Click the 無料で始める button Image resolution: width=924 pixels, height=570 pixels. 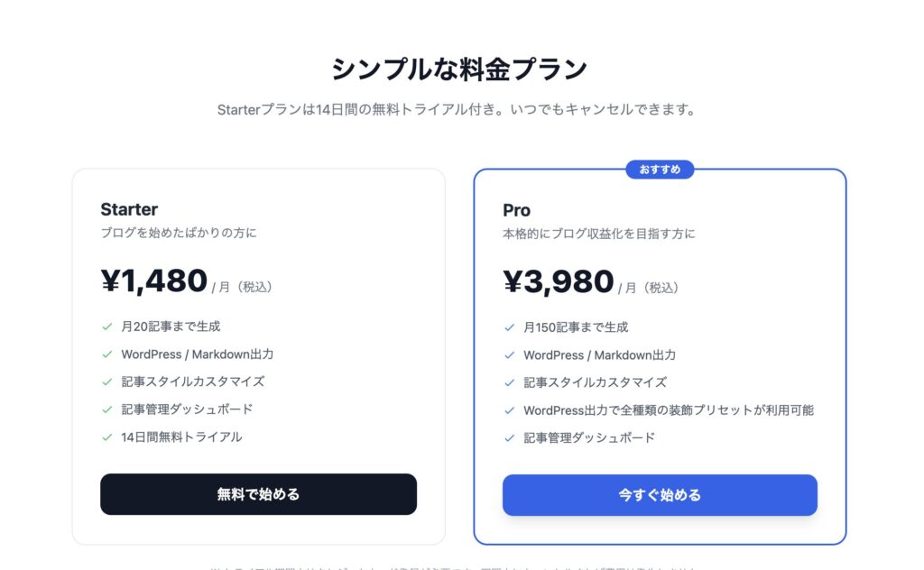(257, 494)
